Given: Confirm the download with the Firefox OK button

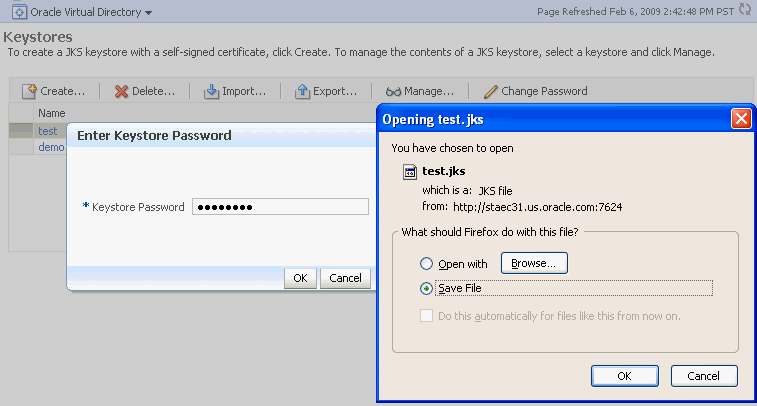Looking at the screenshot, I should [x=625, y=376].
